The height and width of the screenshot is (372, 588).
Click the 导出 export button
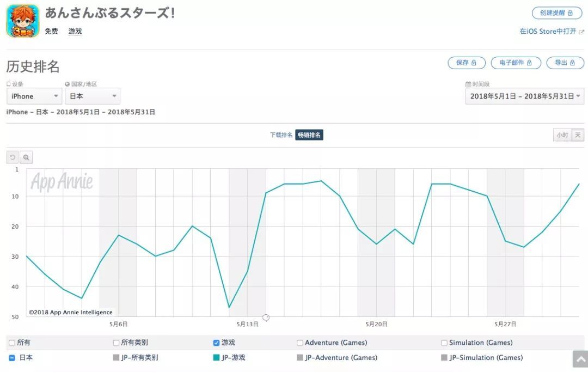coord(565,63)
